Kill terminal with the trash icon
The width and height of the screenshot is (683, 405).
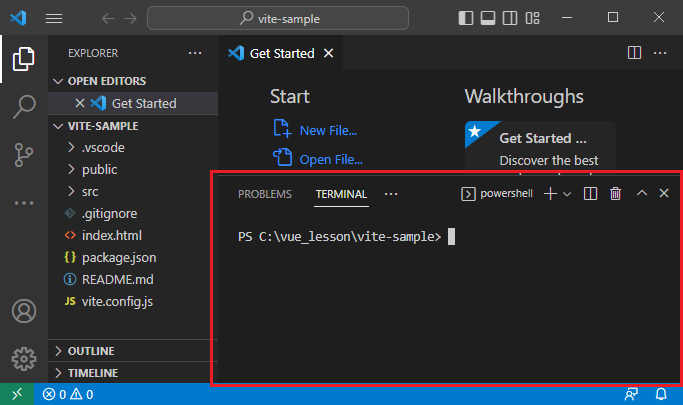coord(616,194)
